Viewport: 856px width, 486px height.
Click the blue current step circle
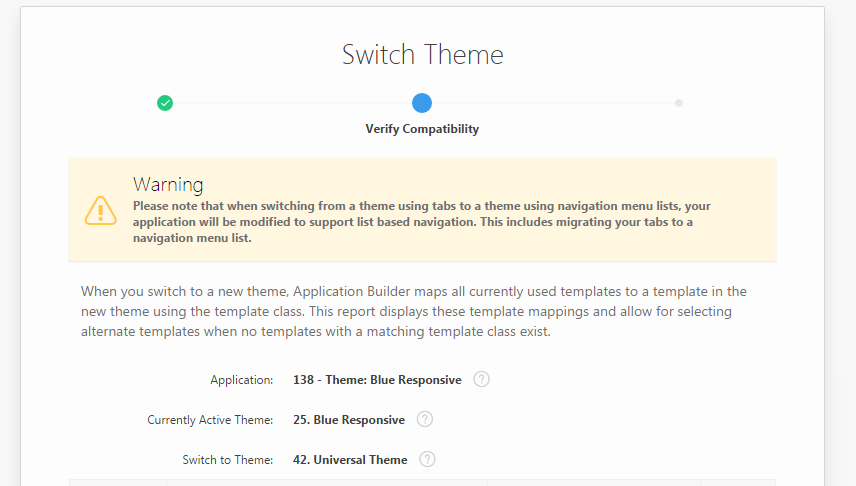coord(422,103)
